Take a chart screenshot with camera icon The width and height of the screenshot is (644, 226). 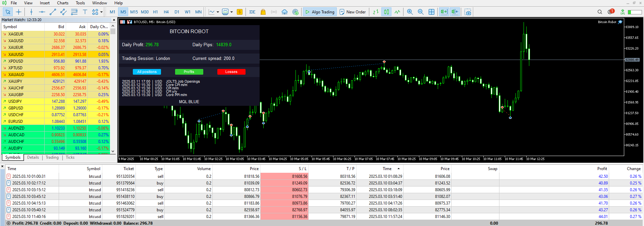coord(468,12)
